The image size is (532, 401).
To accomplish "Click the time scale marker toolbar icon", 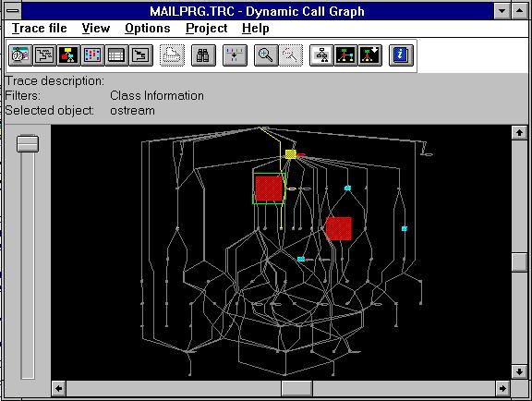I will [235, 55].
